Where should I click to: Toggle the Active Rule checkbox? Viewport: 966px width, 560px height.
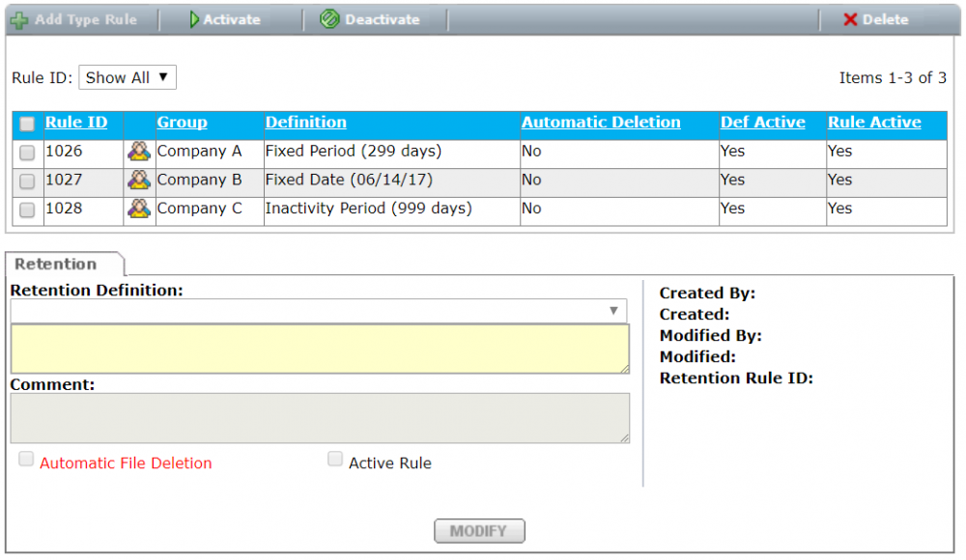point(335,461)
